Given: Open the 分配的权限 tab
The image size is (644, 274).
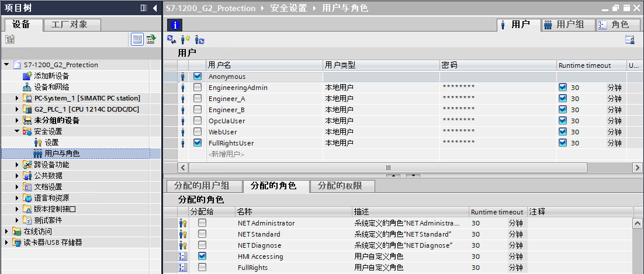Looking at the screenshot, I should tap(342, 186).
